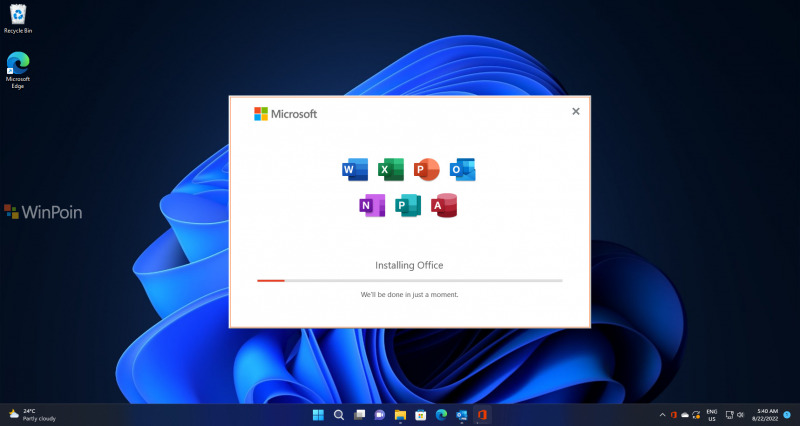The height and width of the screenshot is (426, 800).
Task: Open the weather widget showing 24°C
Action: [x=32, y=414]
